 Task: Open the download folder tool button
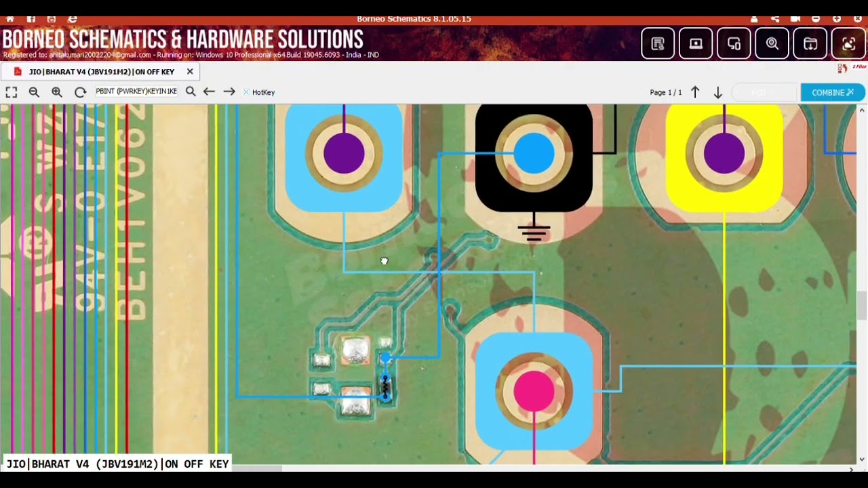810,44
